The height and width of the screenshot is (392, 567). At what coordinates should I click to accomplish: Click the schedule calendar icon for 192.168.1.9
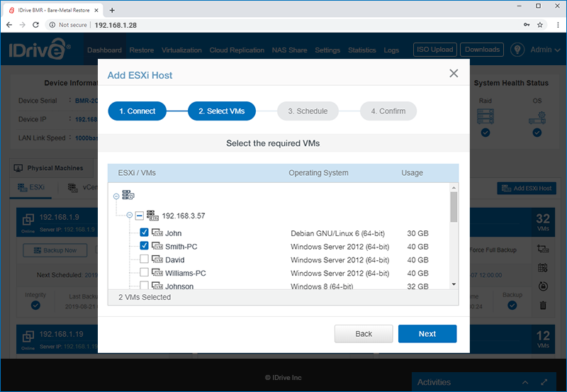click(543, 268)
